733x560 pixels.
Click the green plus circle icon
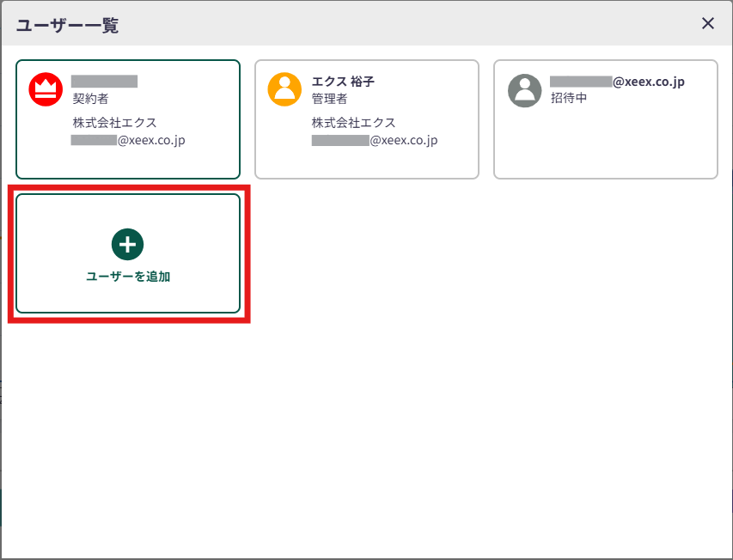[128, 245]
